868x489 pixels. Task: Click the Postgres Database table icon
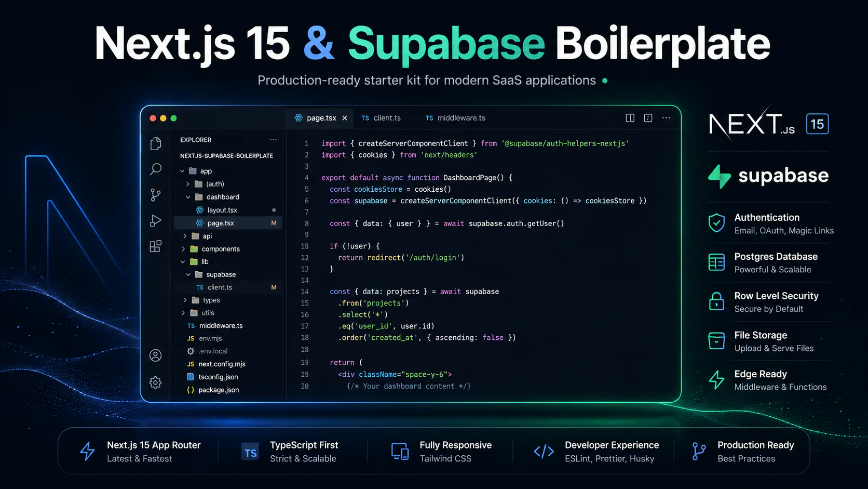pyautogui.click(x=717, y=262)
